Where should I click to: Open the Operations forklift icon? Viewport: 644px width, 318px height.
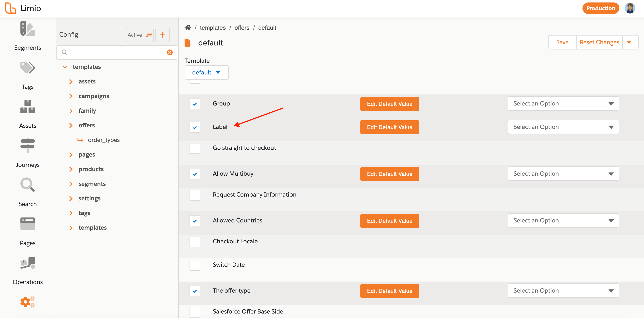[27, 263]
